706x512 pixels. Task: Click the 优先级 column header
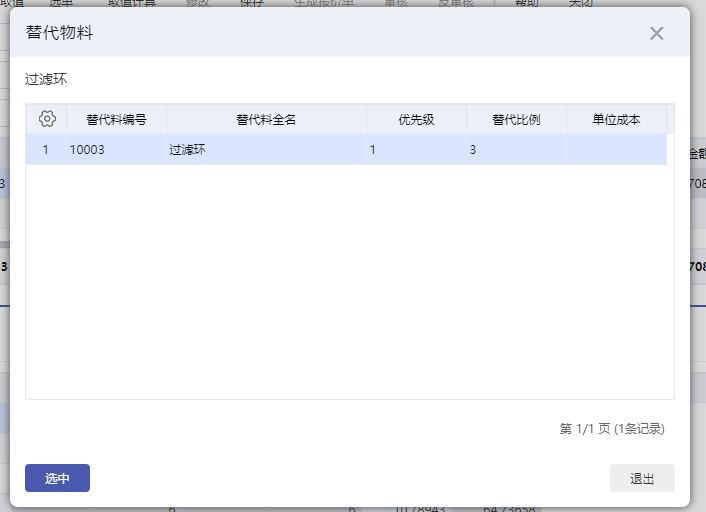click(416, 119)
